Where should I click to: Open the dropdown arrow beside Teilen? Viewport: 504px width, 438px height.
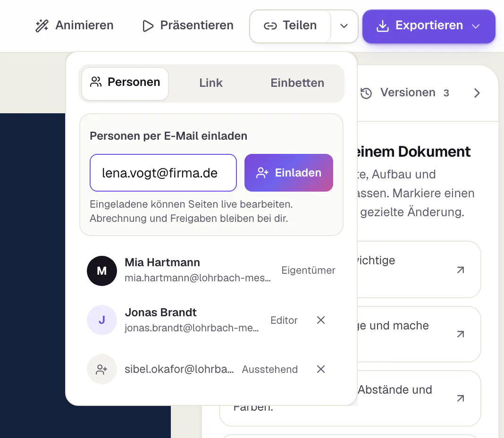pos(344,26)
